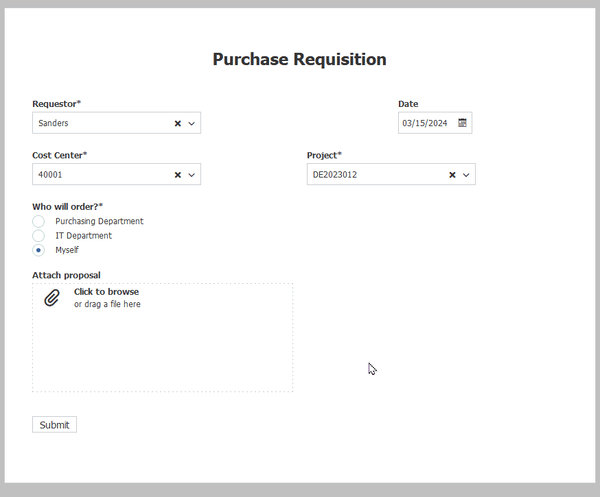The height and width of the screenshot is (497, 600).
Task: Click the 'Click to browse' upload link
Action: click(106, 292)
